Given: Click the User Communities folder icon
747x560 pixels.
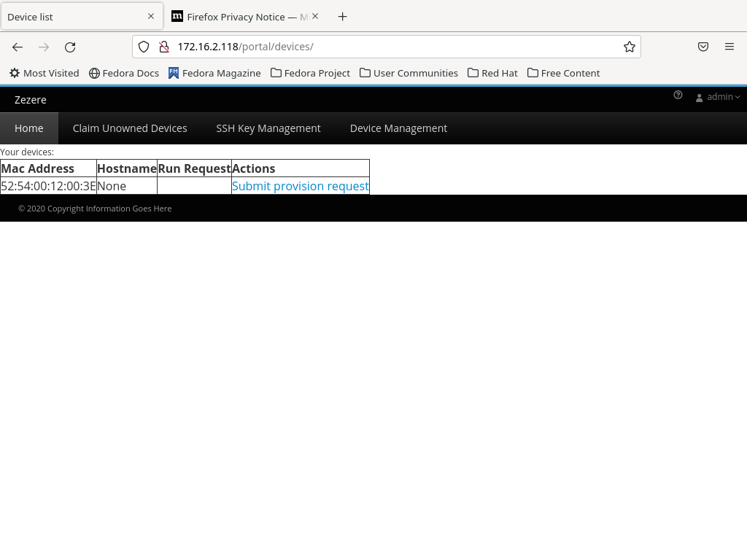Looking at the screenshot, I should click(x=365, y=73).
